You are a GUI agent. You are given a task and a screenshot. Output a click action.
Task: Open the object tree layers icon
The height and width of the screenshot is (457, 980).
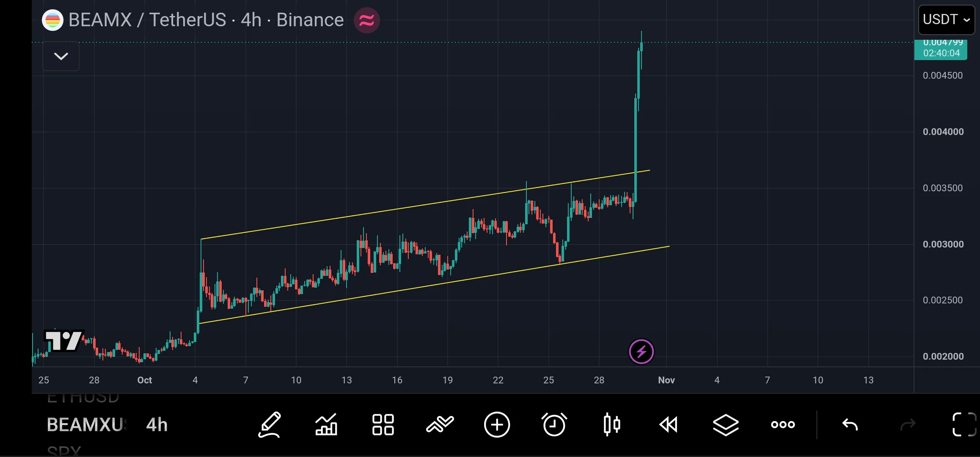click(726, 424)
